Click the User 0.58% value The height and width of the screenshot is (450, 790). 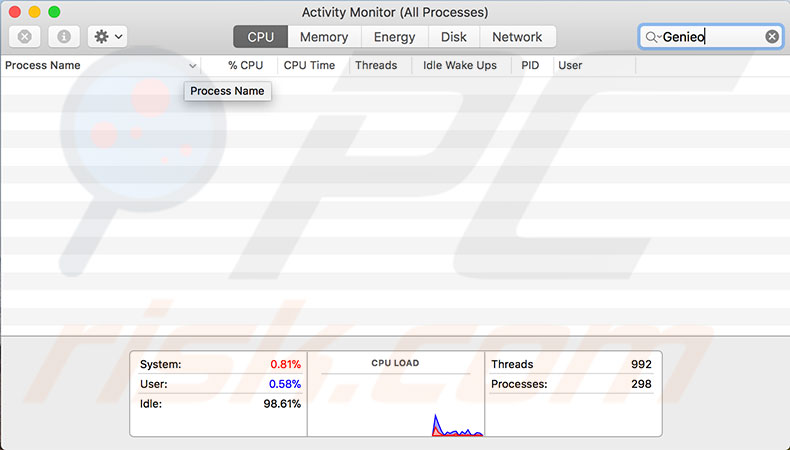(285, 384)
